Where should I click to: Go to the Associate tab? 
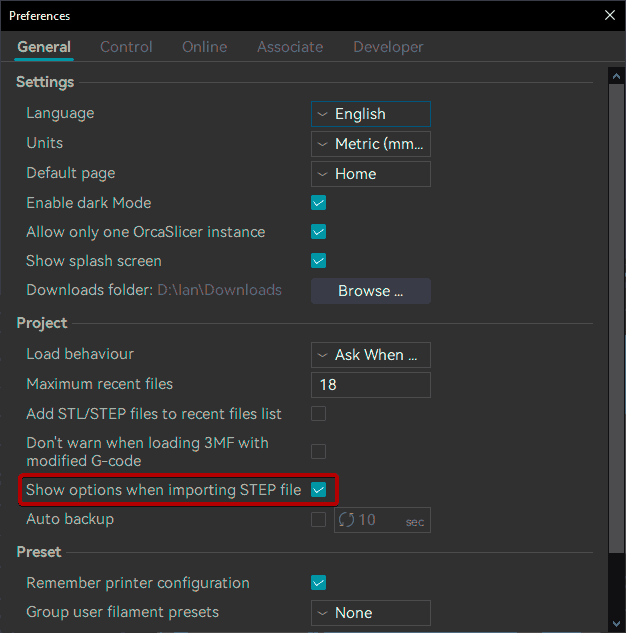(290, 47)
